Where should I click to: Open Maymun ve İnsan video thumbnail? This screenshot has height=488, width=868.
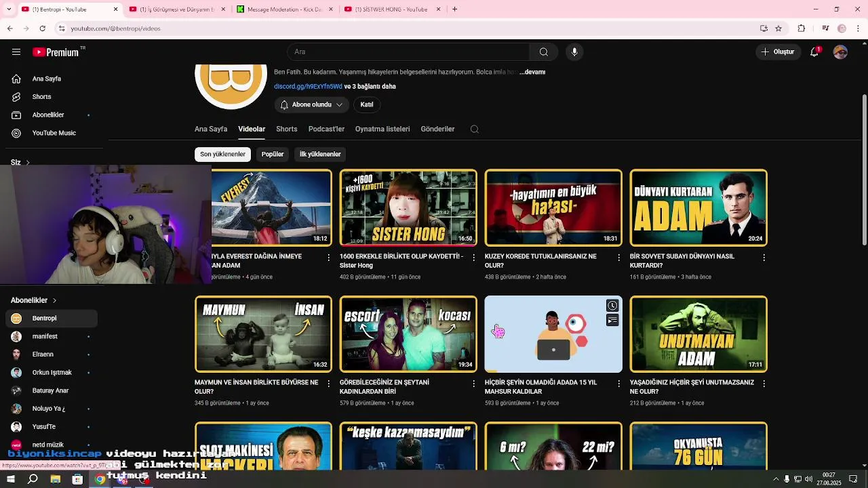click(263, 334)
